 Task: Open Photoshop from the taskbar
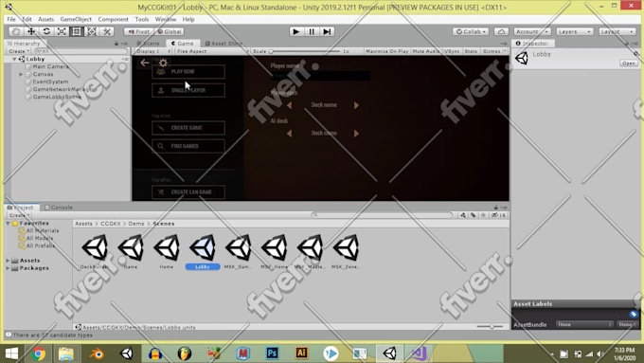(273, 354)
